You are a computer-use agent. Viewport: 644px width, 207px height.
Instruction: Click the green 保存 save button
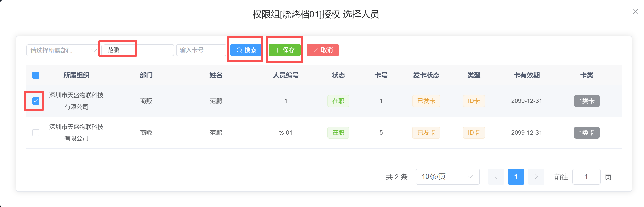click(285, 50)
